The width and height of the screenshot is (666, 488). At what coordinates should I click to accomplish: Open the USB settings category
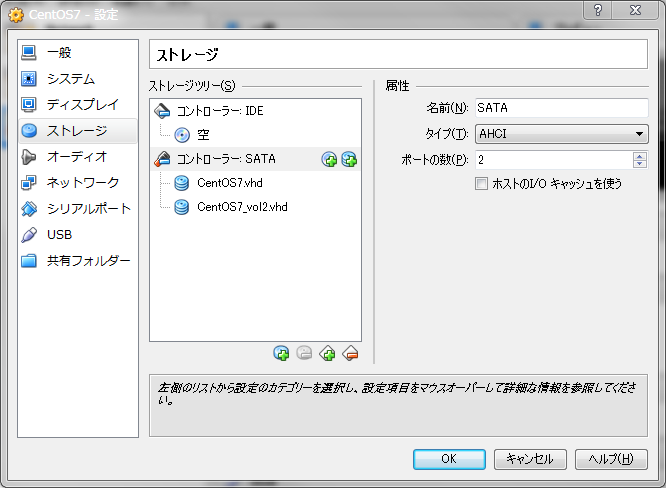[x=78, y=234]
